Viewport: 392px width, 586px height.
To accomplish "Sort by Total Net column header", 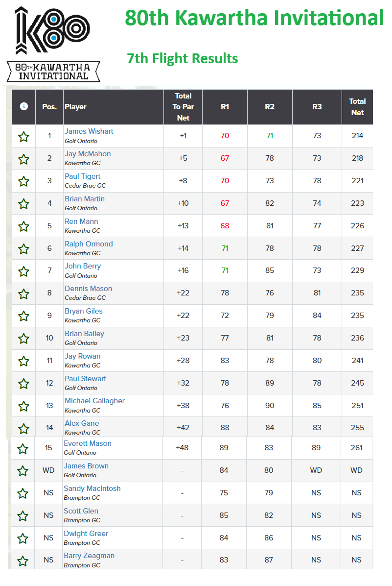I will point(357,107).
